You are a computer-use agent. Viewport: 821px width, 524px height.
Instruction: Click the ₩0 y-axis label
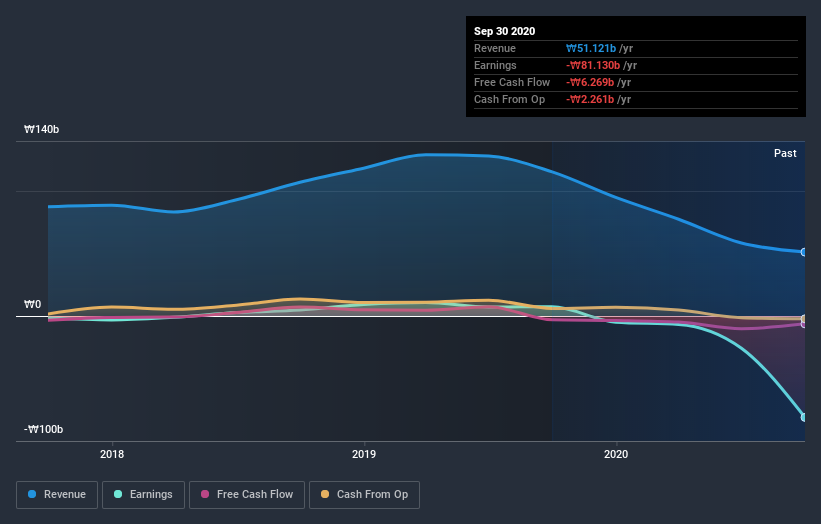[x=32, y=304]
